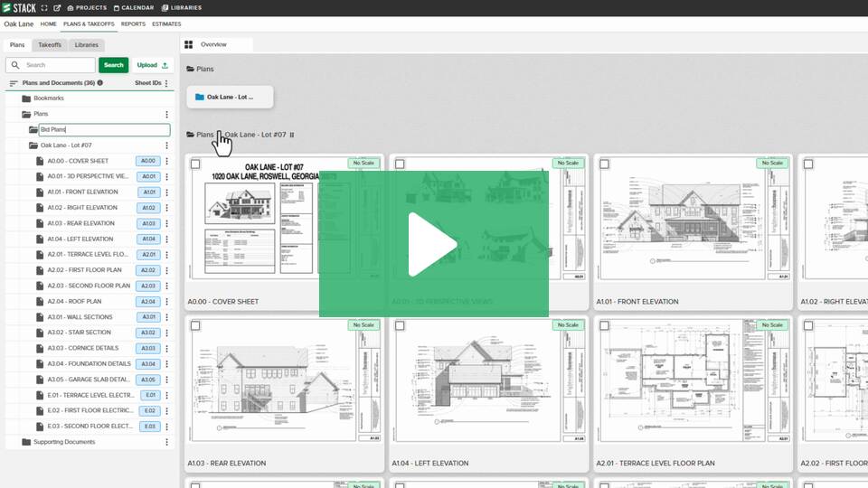Expand the Supporting Documents folder
Image resolution: width=868 pixels, height=488 pixels.
[x=26, y=442]
